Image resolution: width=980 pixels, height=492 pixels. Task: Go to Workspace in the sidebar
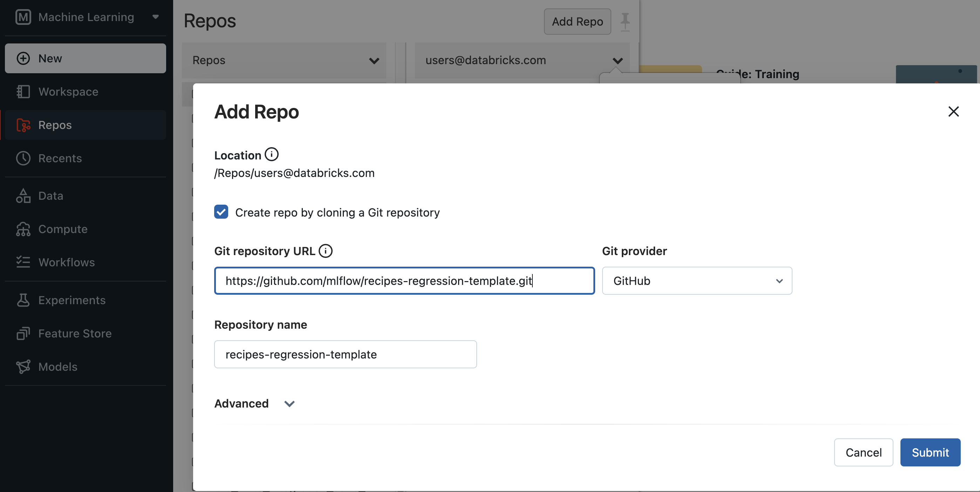point(68,91)
